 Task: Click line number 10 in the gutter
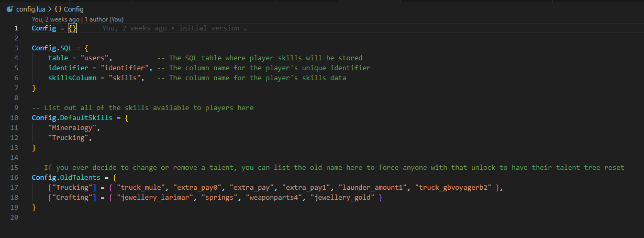[x=15, y=118]
